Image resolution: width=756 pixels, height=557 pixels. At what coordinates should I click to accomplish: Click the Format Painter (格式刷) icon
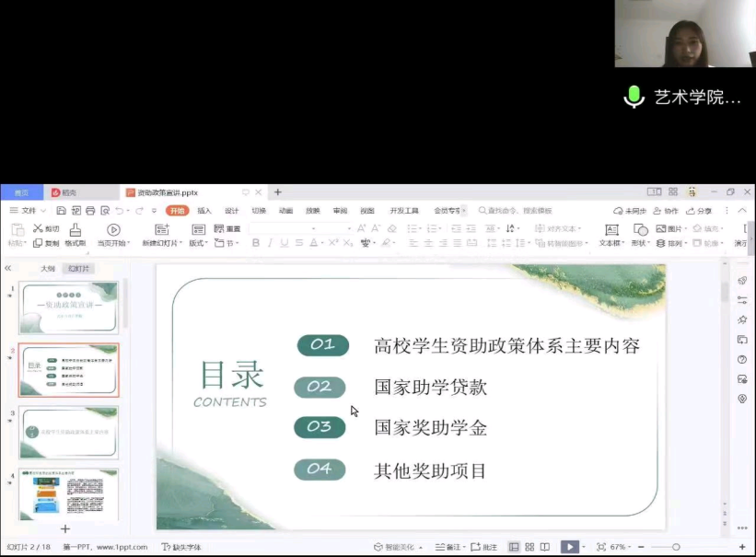point(76,229)
